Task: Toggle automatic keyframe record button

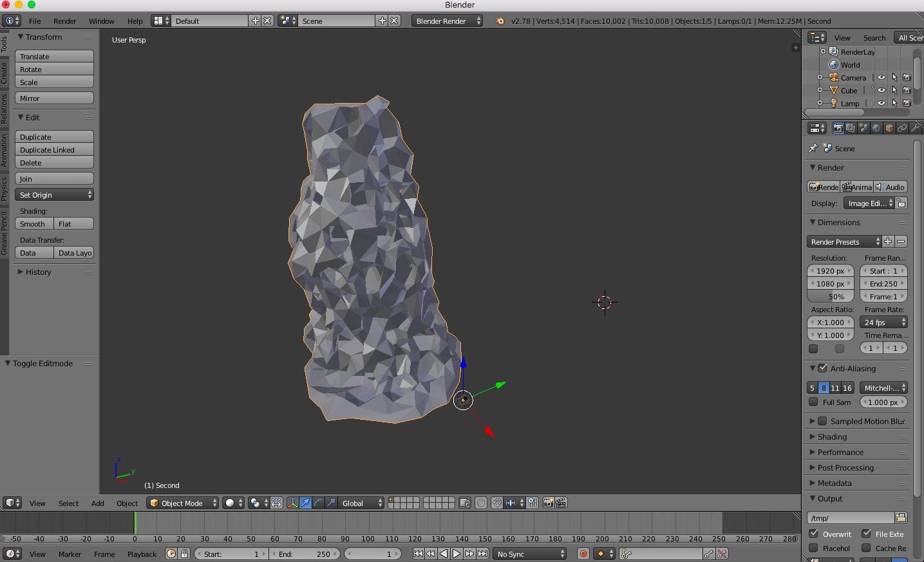Action: [583, 554]
